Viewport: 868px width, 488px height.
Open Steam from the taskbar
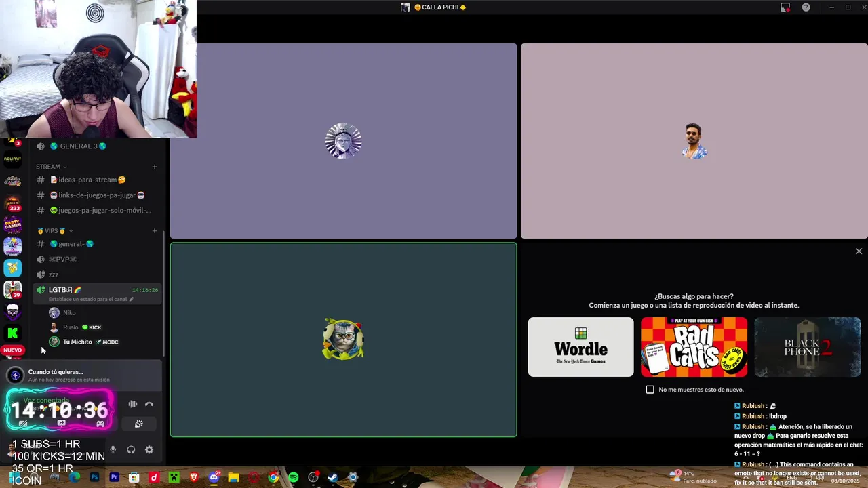[333, 477]
